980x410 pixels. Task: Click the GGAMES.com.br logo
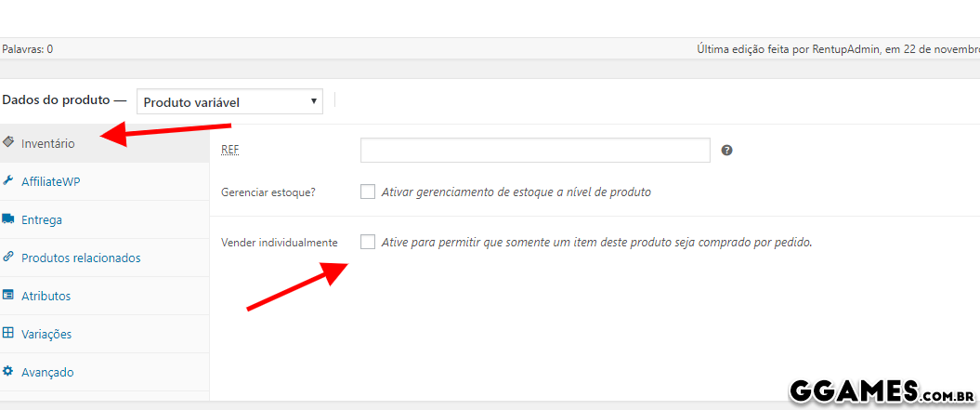(881, 392)
